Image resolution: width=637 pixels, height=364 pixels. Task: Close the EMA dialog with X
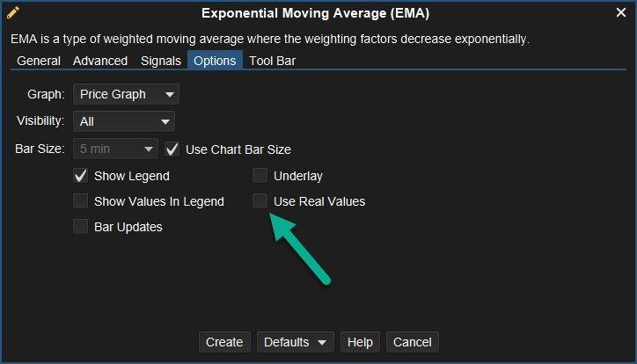pos(620,13)
